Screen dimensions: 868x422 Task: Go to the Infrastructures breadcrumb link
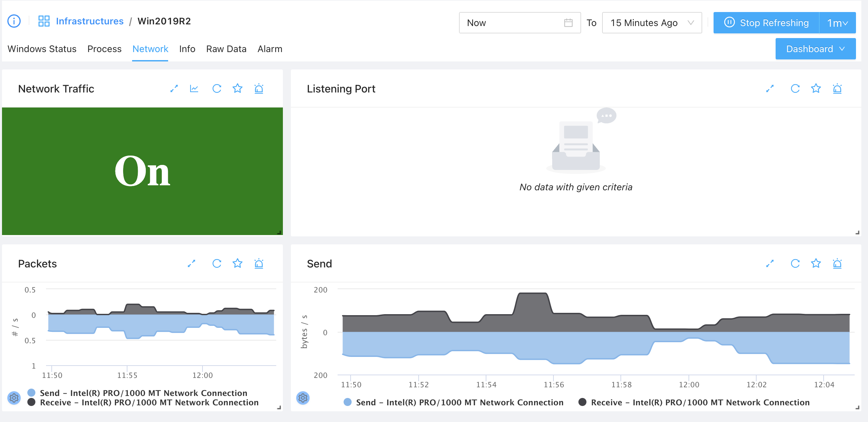click(90, 21)
